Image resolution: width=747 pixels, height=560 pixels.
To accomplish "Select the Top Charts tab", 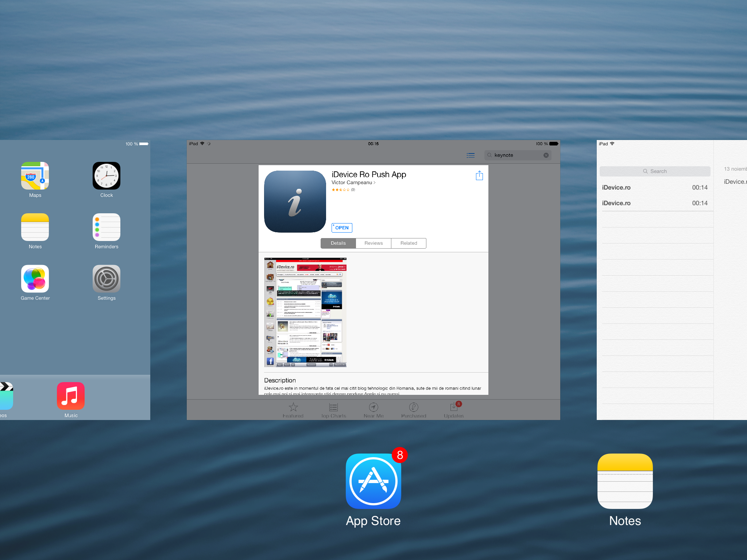I will click(334, 410).
